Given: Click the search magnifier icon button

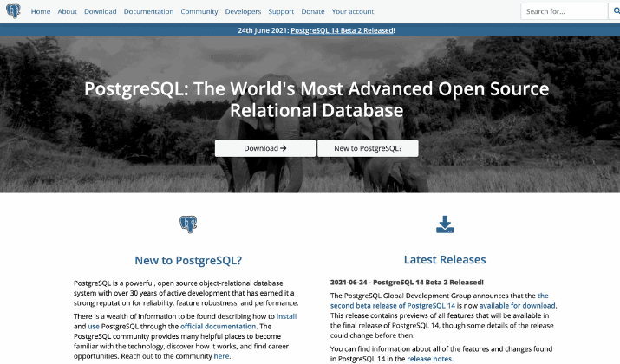Looking at the screenshot, I should click(x=615, y=11).
